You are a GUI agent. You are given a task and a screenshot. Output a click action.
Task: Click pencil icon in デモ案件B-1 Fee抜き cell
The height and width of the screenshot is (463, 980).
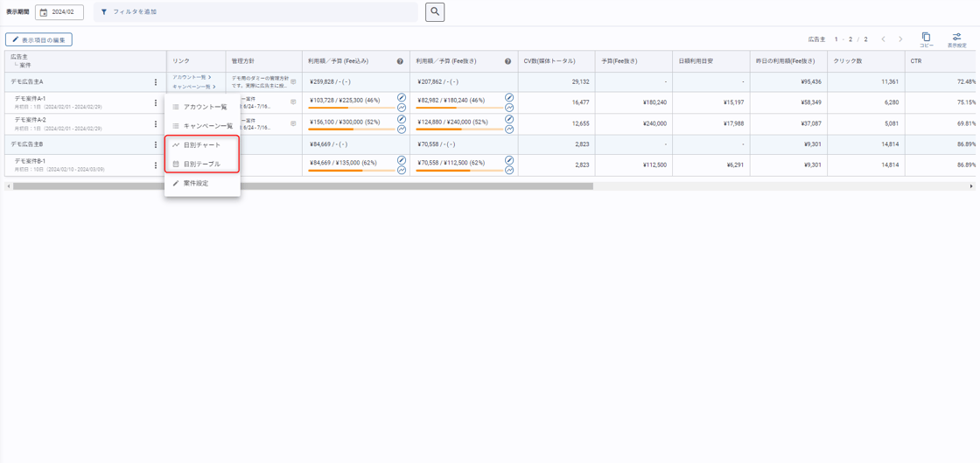point(509,160)
